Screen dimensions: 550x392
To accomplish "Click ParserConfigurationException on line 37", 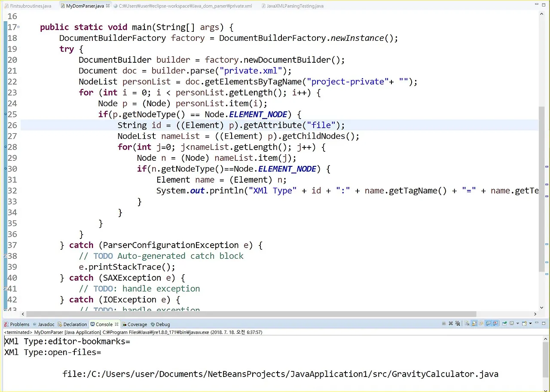I will (x=171, y=245).
